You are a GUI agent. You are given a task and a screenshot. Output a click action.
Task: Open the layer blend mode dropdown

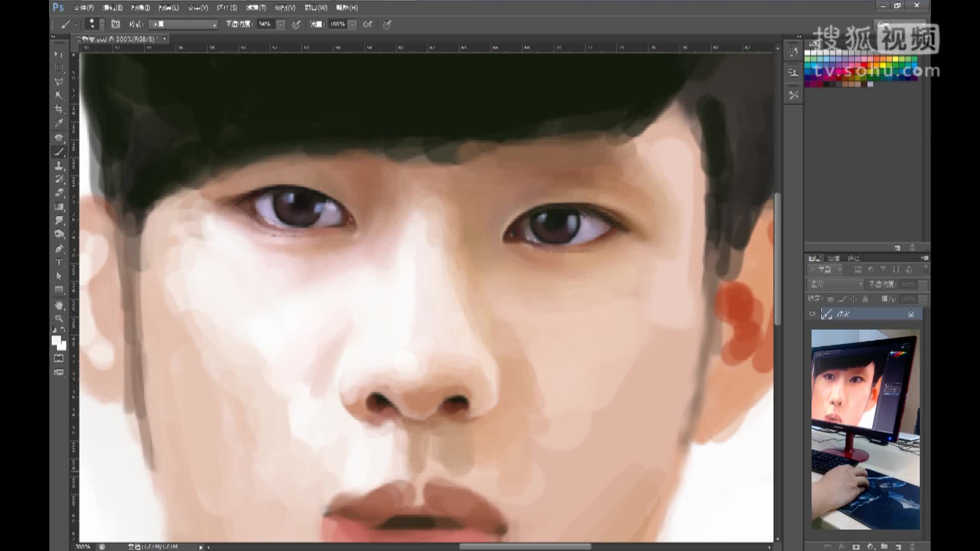click(835, 284)
